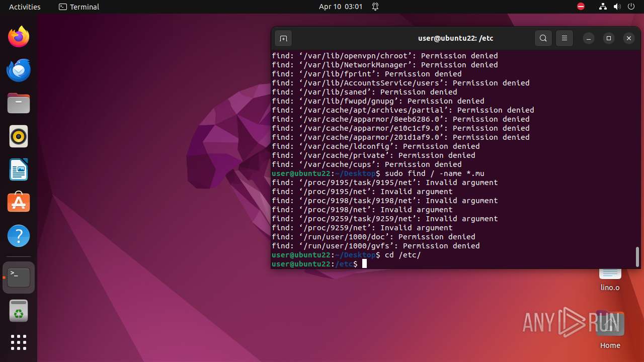Click the '/var/lib/fprint' permission denied line
Viewport: 644px width, 362px height.
367,74
